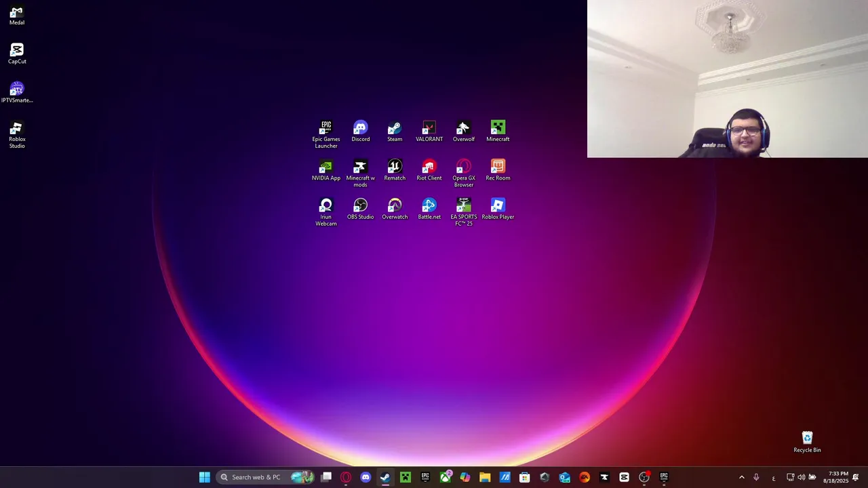This screenshot has width=868, height=488.
Task: Open Task View from the taskbar
Action: pos(326,477)
